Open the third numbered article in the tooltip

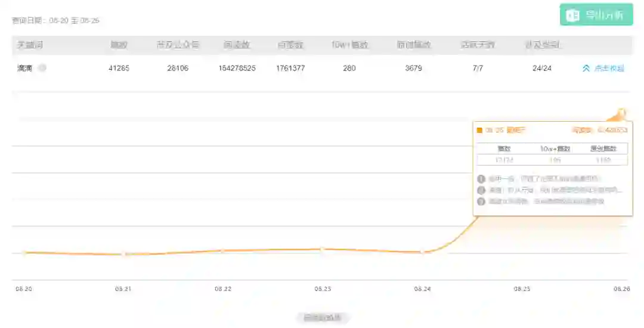tap(546, 201)
